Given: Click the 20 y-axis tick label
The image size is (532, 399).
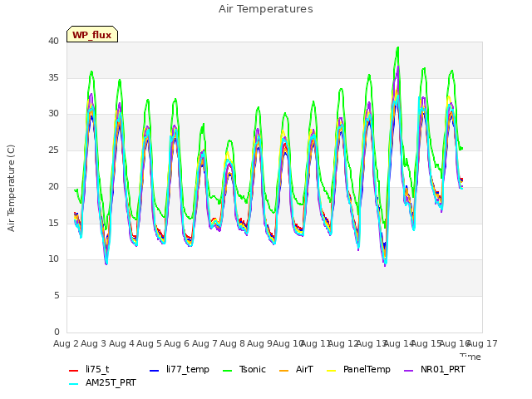Looking at the screenshot, I should tap(53, 186).
